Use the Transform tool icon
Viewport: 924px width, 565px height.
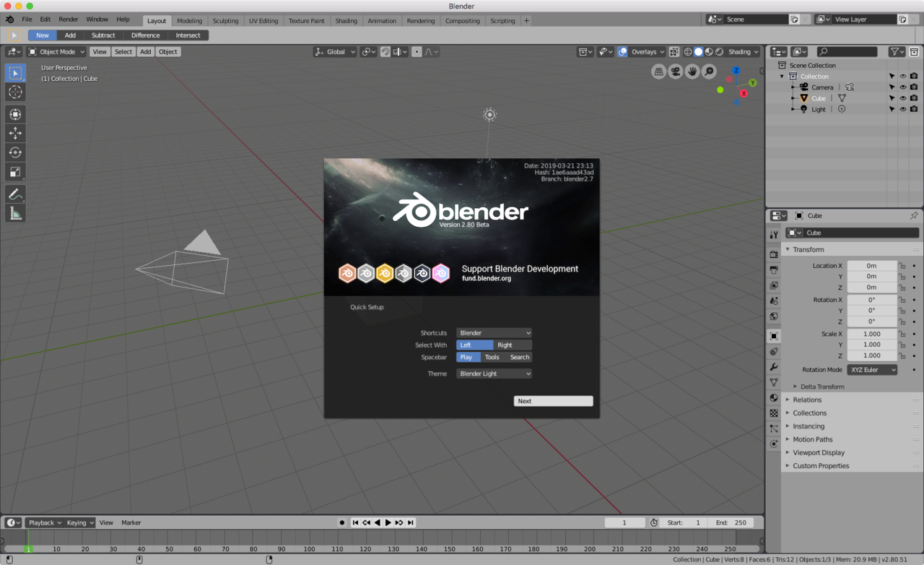click(15, 114)
